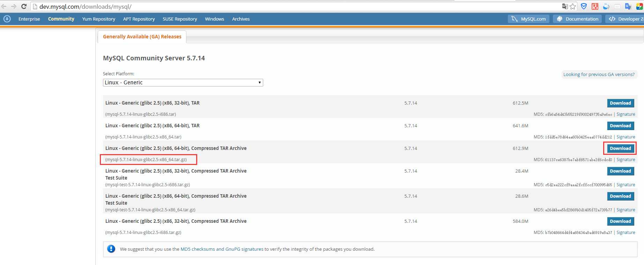This screenshot has height=265, width=644.
Task: Click the blue exclamation info icon
Action: [x=111, y=249]
